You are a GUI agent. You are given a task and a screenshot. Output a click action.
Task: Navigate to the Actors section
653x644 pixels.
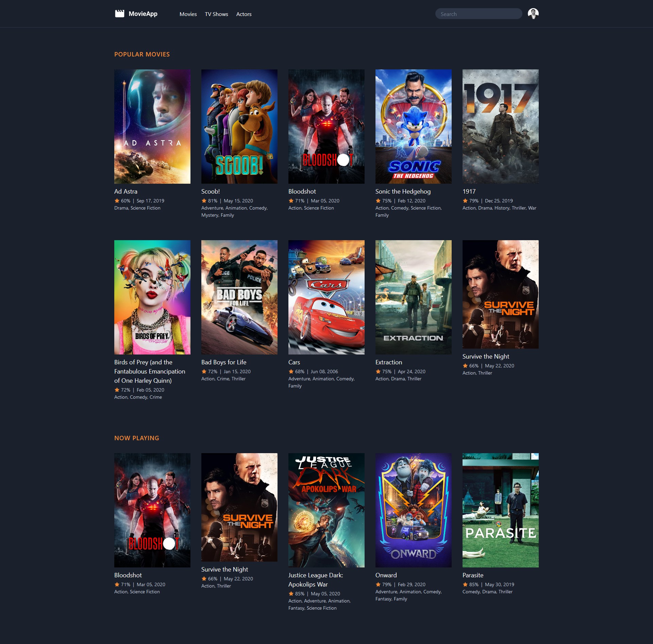click(x=244, y=14)
